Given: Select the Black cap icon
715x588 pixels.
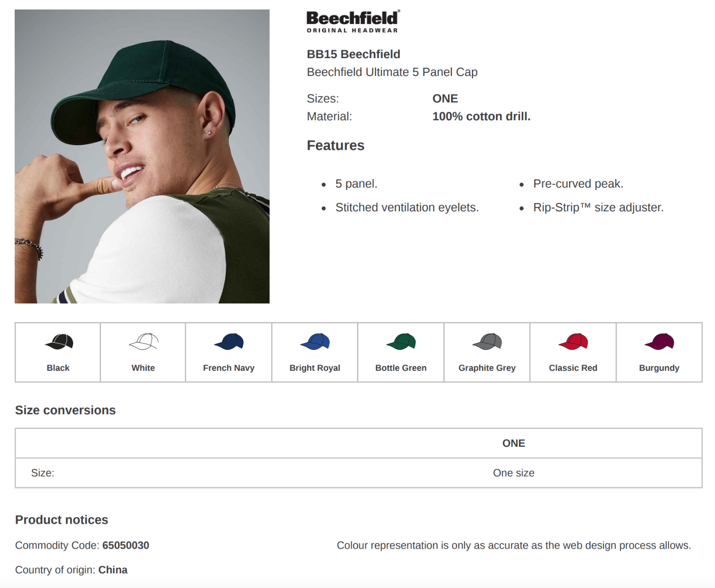Looking at the screenshot, I should 59,342.
